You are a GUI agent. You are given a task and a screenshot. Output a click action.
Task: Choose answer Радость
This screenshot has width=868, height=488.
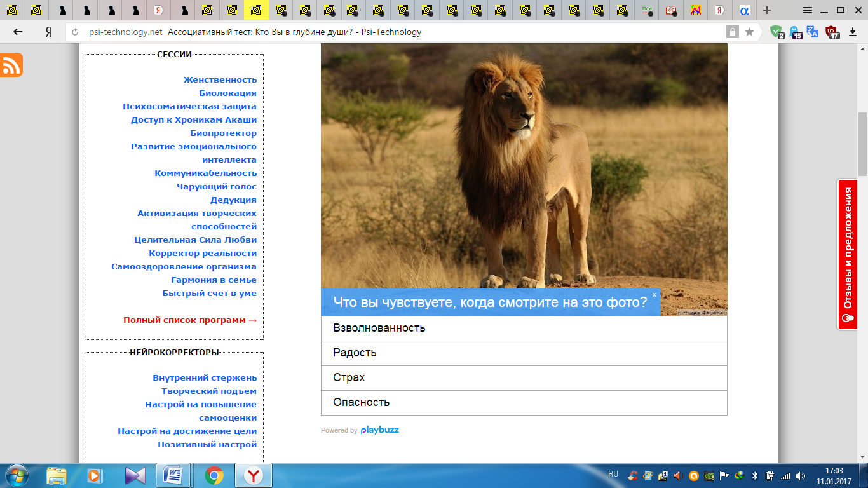pos(524,353)
